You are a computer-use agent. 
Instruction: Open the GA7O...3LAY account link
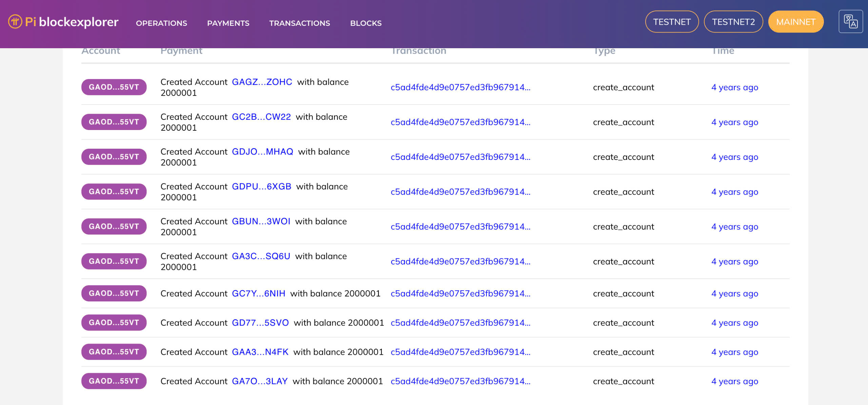259,381
